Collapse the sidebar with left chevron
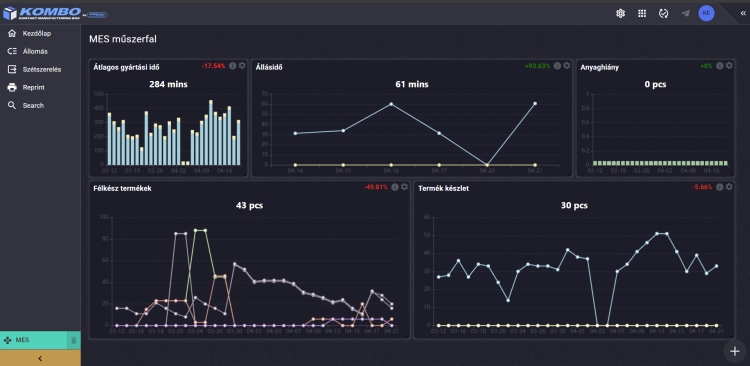Image resolution: width=750 pixels, height=366 pixels. pyautogui.click(x=40, y=358)
